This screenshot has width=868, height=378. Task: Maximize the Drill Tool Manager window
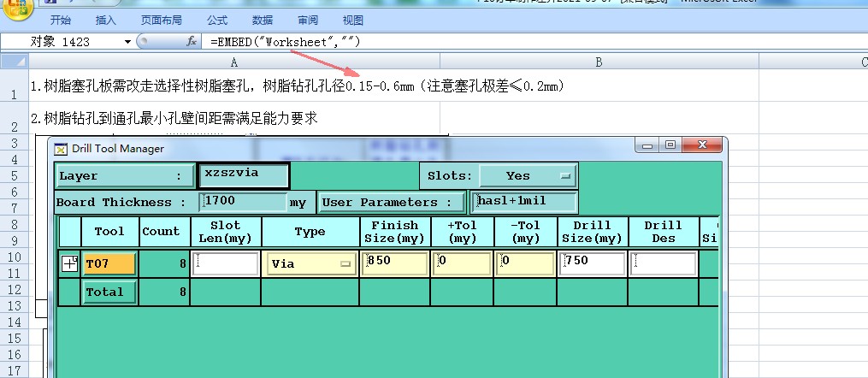[670, 145]
